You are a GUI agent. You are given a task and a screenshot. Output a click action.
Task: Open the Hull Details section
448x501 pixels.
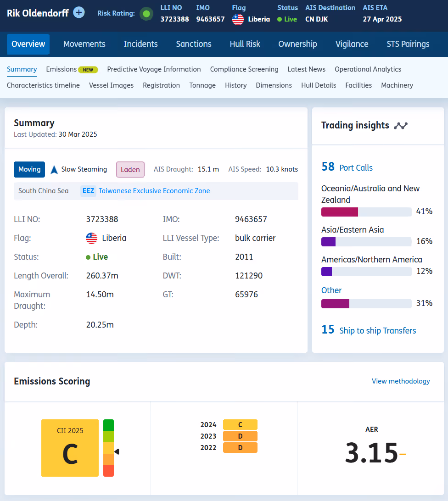point(319,85)
